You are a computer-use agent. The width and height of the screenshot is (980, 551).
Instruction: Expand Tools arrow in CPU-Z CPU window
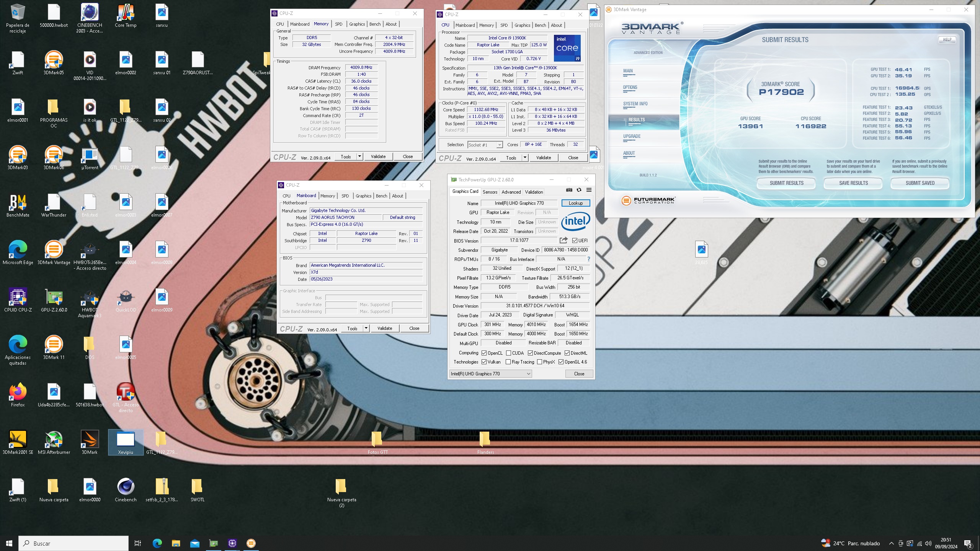(524, 158)
